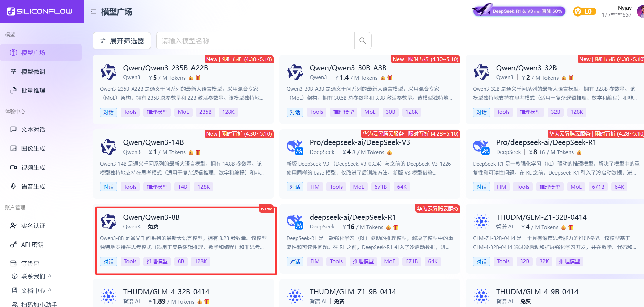
Task: Click FIM tag on Pro/DeepSeek-V3 card
Action: point(315,187)
